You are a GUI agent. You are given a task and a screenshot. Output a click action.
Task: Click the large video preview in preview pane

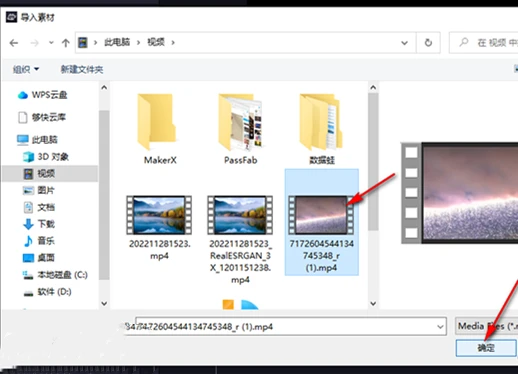point(460,193)
